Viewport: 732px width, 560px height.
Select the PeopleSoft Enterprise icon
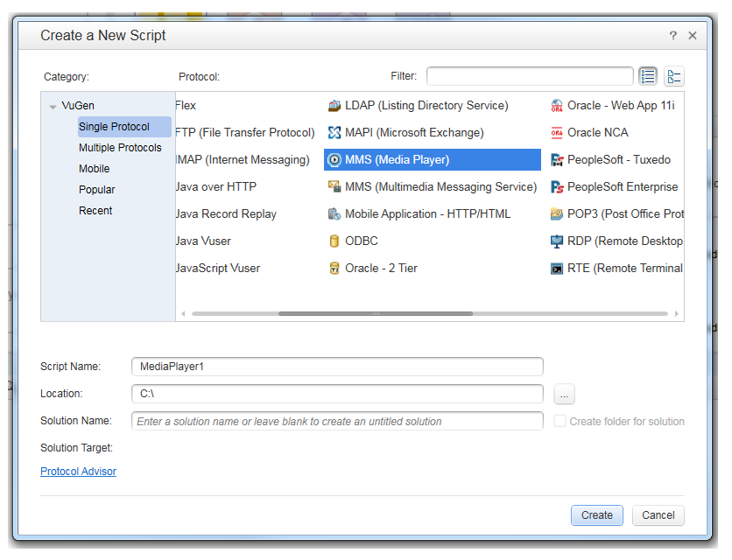coord(557,187)
